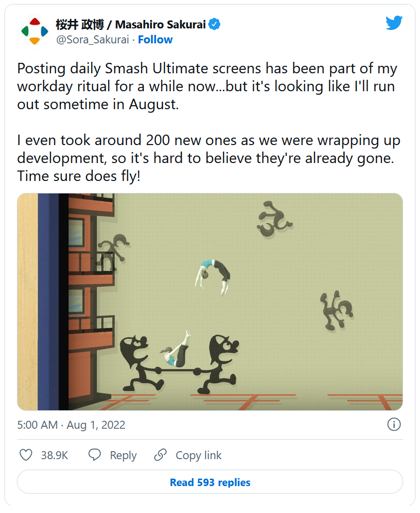Open Sakurai's profile avatar
Screen dimensions: 420x513
33,31
